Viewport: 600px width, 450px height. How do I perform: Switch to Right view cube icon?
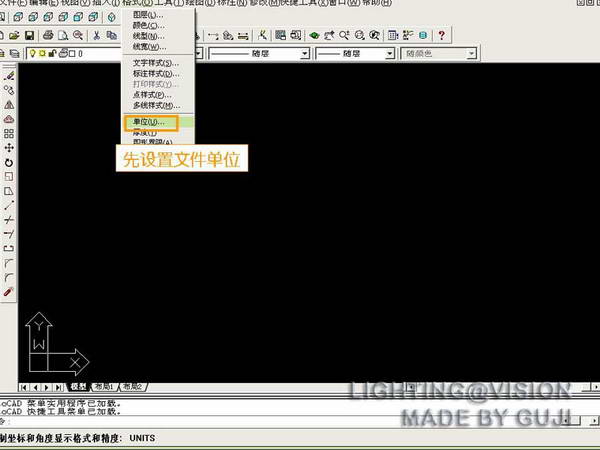coord(63,17)
